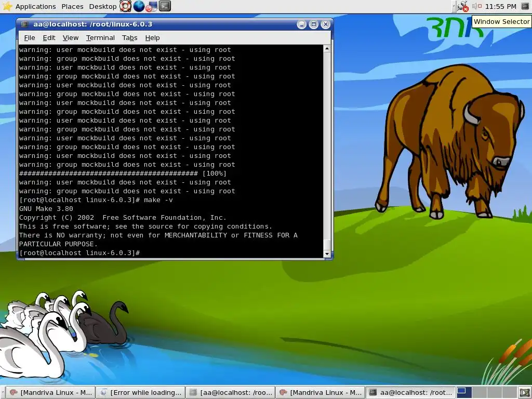Open the Window Selector icon
The width and height of the screenshot is (532, 399).
coord(525,6)
